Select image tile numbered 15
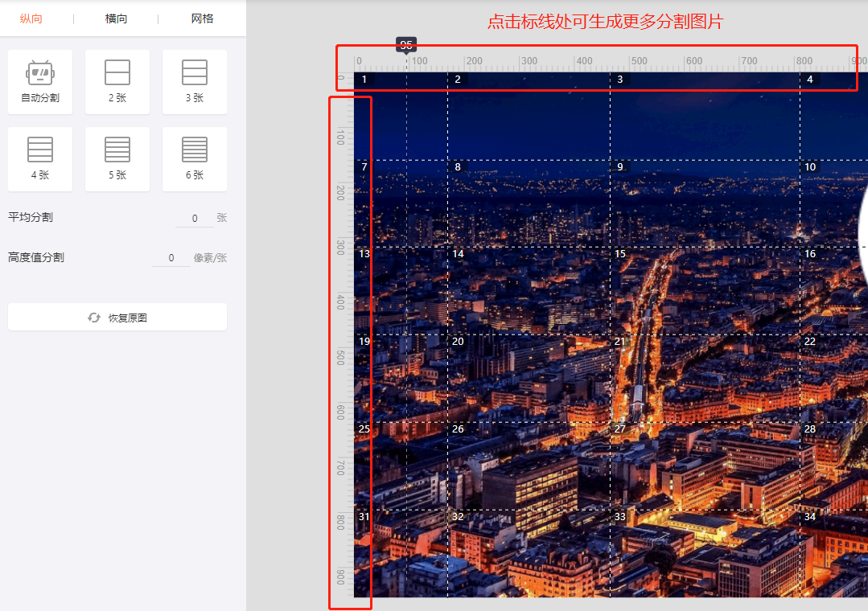868x611 pixels. [705, 291]
